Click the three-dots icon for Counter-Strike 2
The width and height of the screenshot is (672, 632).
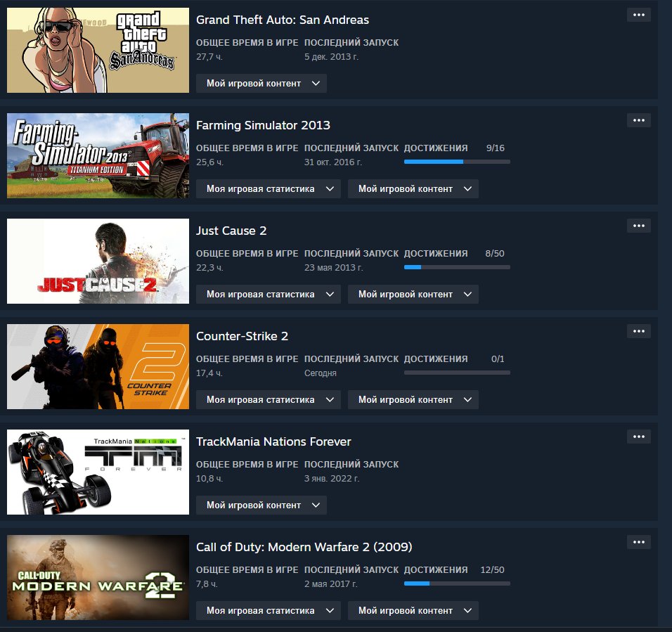click(x=638, y=330)
